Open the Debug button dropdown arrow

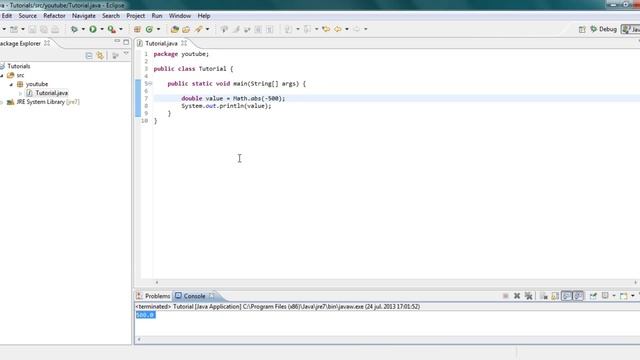(x=83, y=29)
